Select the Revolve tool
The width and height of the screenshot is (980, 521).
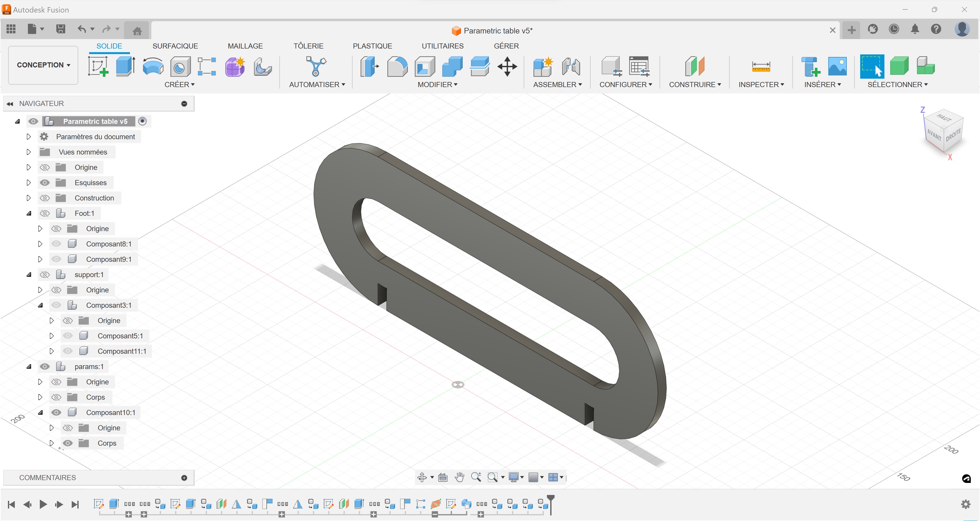click(153, 66)
